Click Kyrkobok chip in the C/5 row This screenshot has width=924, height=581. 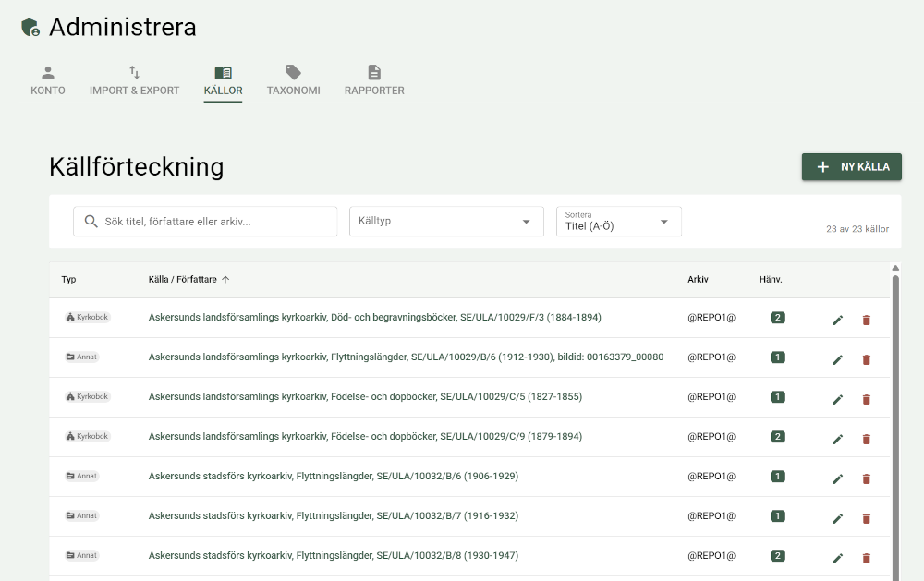[x=87, y=396]
